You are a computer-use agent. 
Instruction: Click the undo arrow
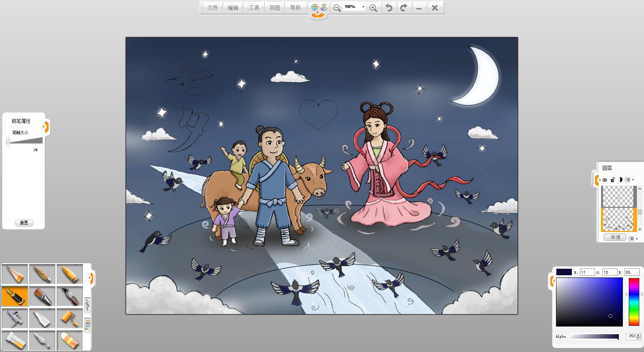pos(389,8)
